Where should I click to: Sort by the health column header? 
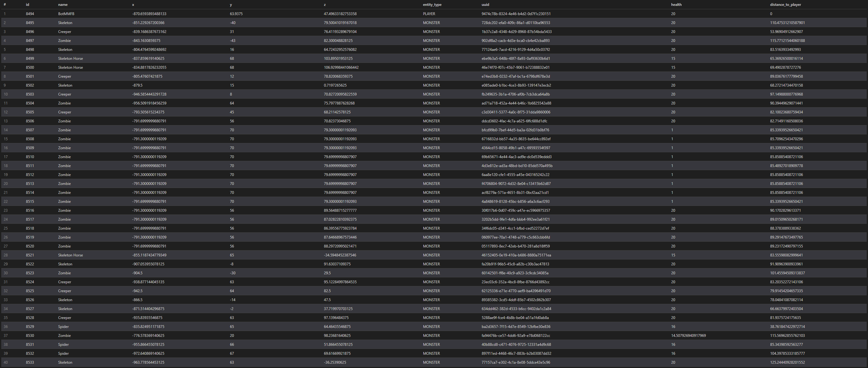click(676, 5)
